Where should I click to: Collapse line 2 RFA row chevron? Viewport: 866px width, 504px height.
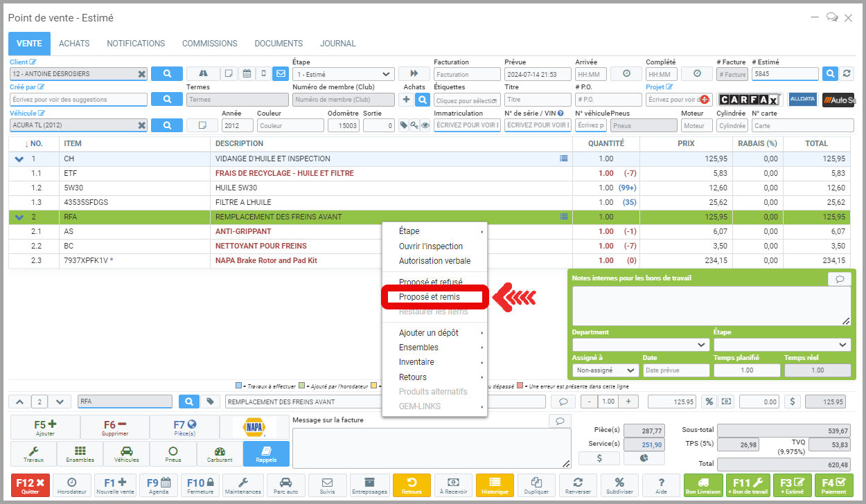[19, 217]
